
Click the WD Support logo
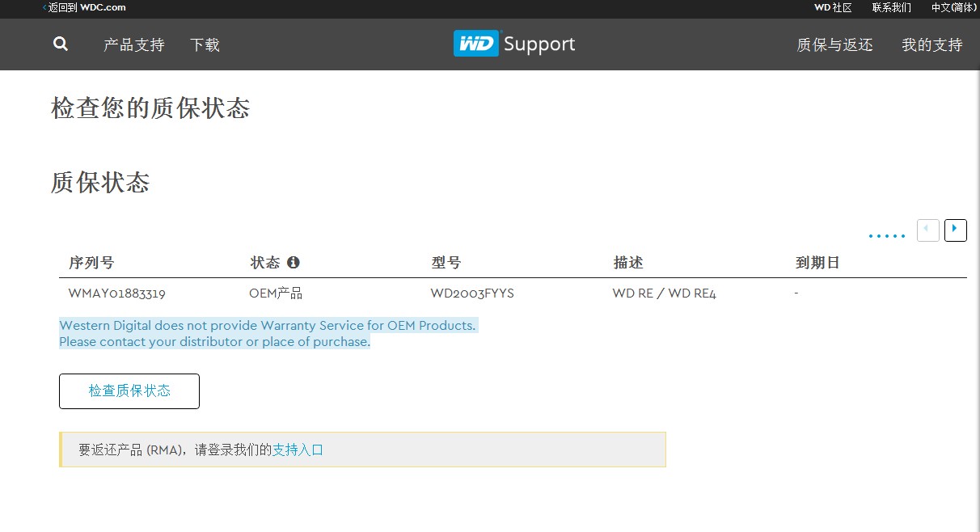pos(514,44)
